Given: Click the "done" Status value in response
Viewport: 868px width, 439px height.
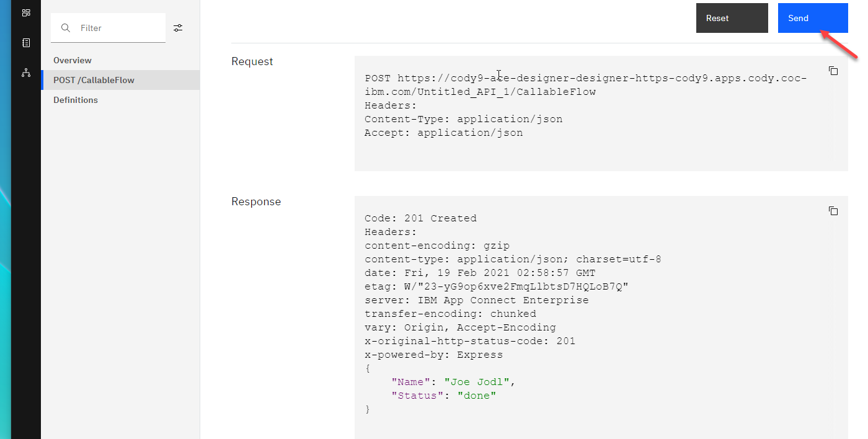Looking at the screenshot, I should click(477, 396).
